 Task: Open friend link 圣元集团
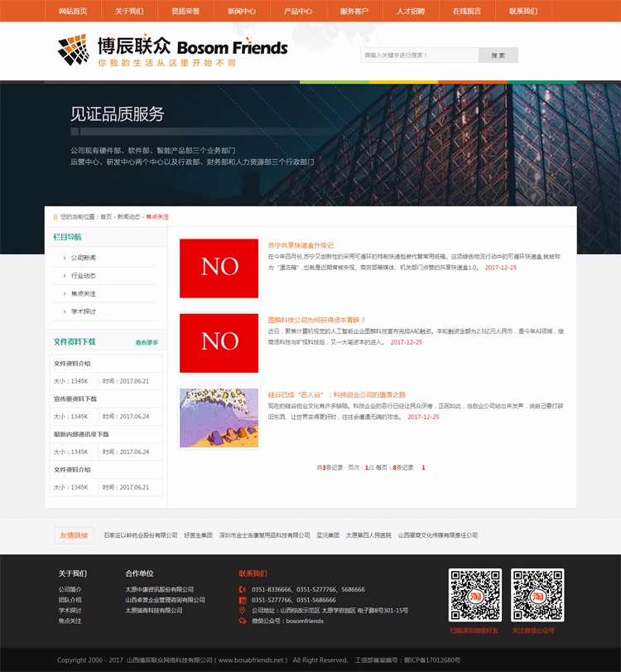pyautogui.click(x=328, y=535)
